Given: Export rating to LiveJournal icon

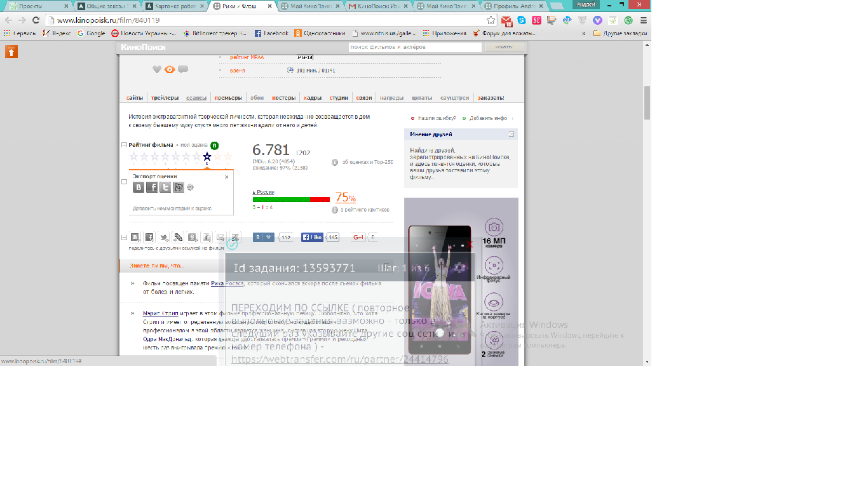Looking at the screenshot, I should click(x=179, y=187).
